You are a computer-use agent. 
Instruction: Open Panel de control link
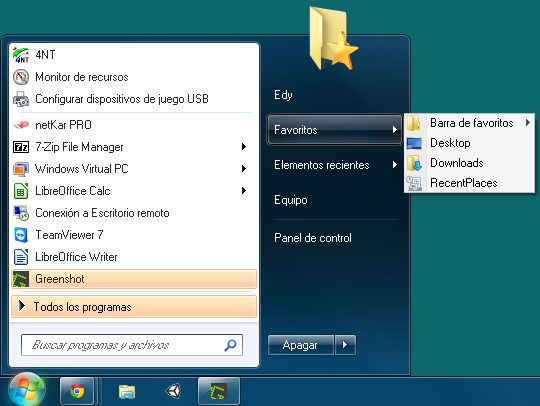[313, 238]
